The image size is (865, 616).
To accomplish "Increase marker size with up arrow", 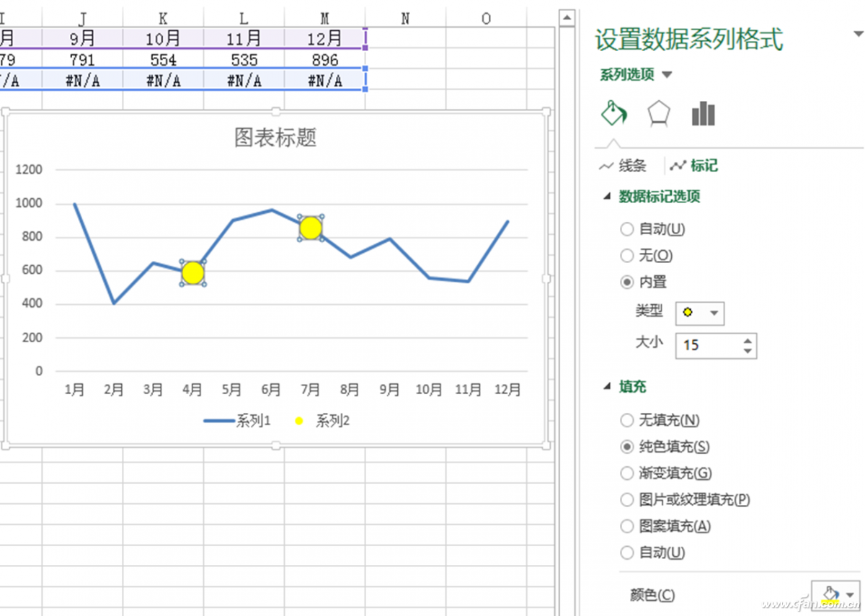I will pos(748,340).
